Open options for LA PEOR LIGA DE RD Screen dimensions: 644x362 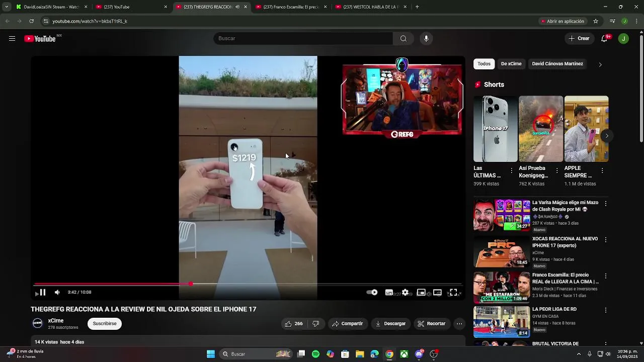(x=606, y=310)
